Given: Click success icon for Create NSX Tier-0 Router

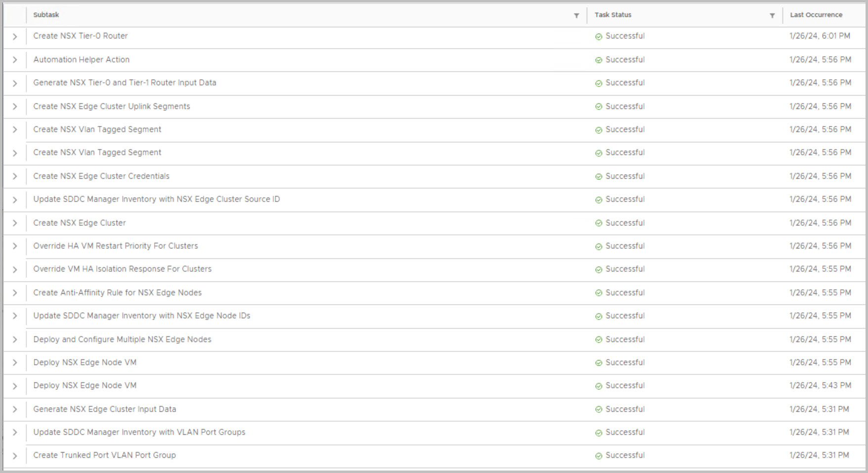Looking at the screenshot, I should pyautogui.click(x=599, y=37).
